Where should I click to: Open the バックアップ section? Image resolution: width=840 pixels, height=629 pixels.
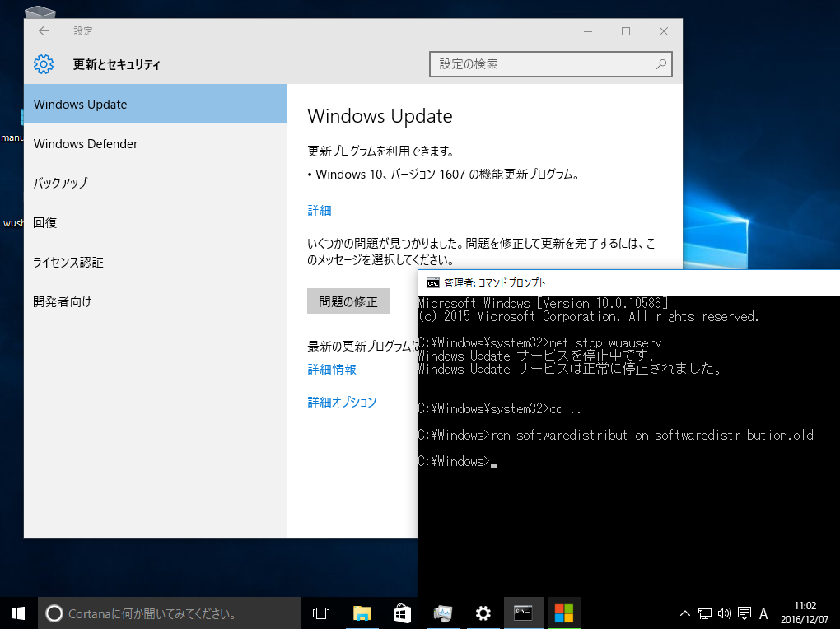point(156,183)
